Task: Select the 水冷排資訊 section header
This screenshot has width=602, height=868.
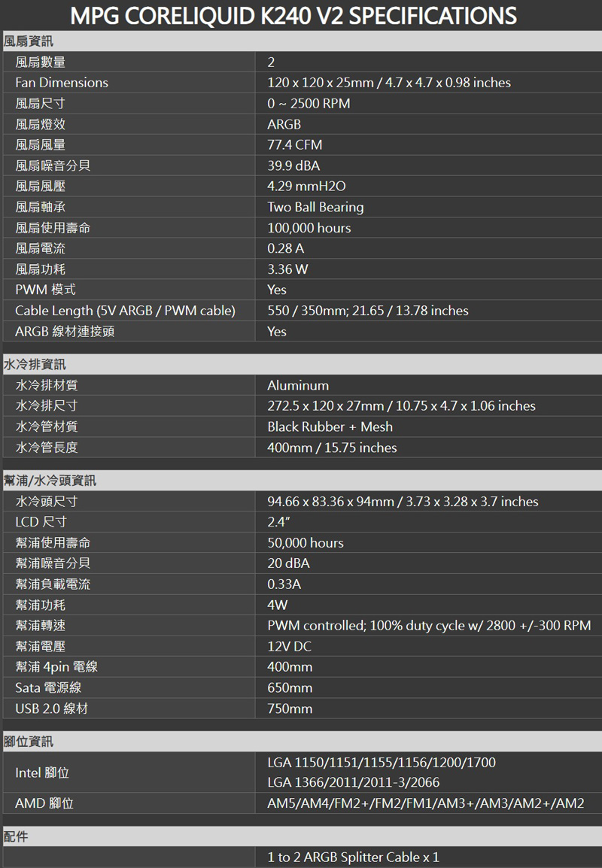Action: 35,365
